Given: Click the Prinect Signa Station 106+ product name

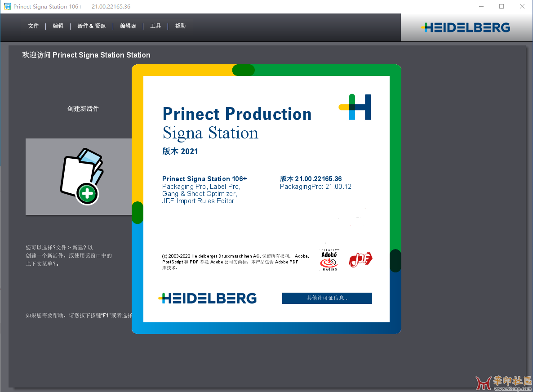Looking at the screenshot, I should click(x=204, y=179).
